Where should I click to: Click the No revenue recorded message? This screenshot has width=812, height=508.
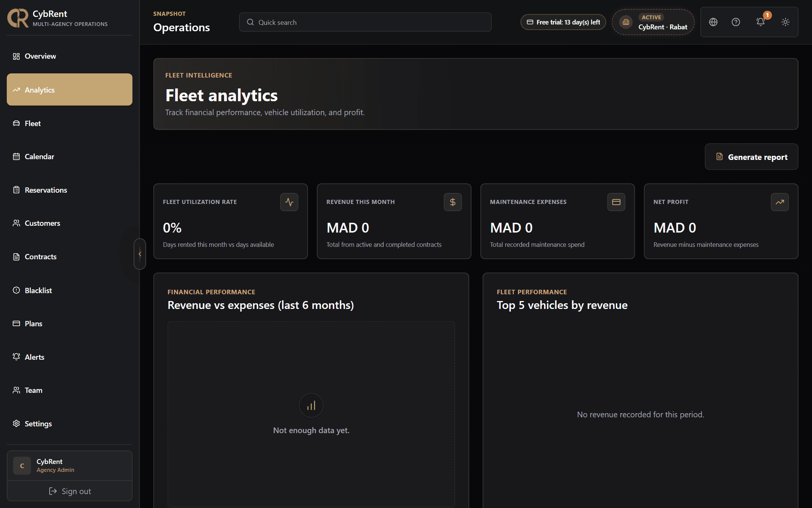(x=640, y=414)
